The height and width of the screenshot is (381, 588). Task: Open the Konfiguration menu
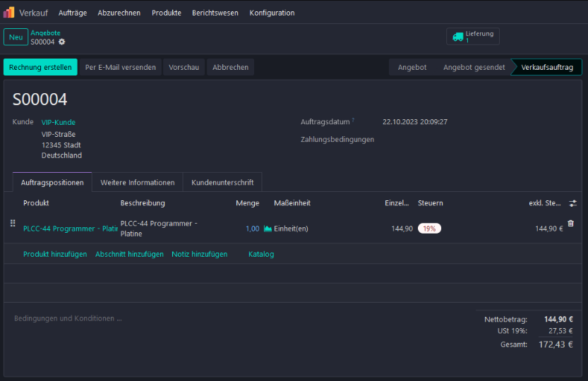(272, 13)
